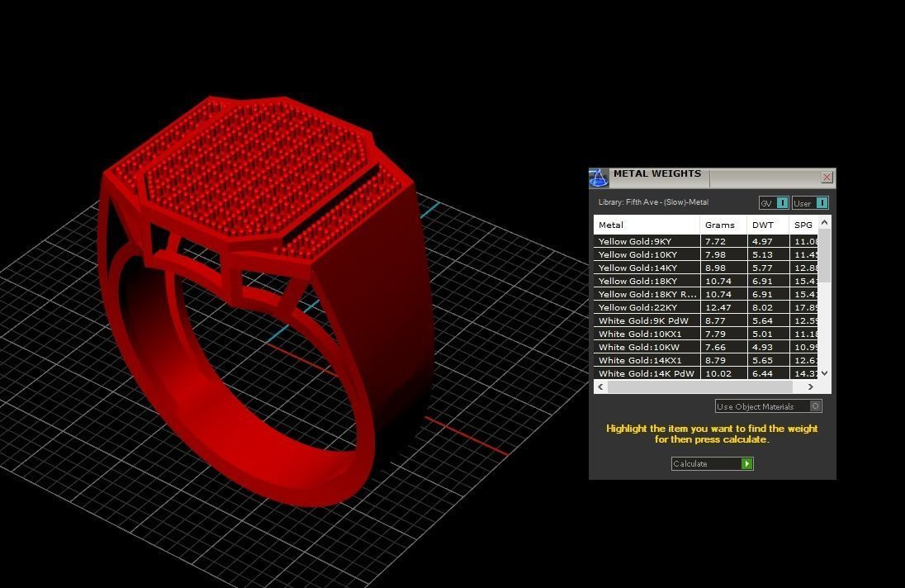Click the 10.02 grams value
The height and width of the screenshot is (588, 905).
pyautogui.click(x=718, y=373)
